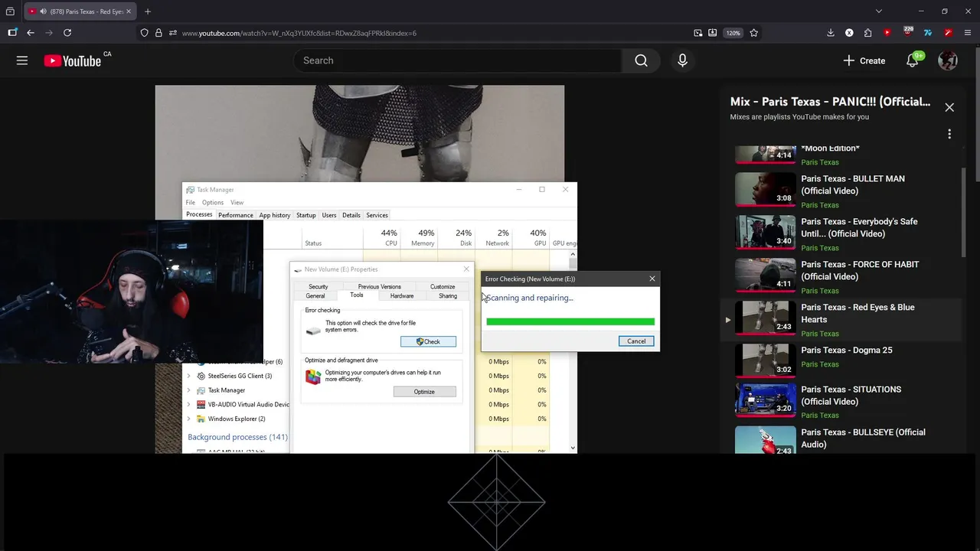Open the browser application hamburger menu

click(x=968, y=33)
